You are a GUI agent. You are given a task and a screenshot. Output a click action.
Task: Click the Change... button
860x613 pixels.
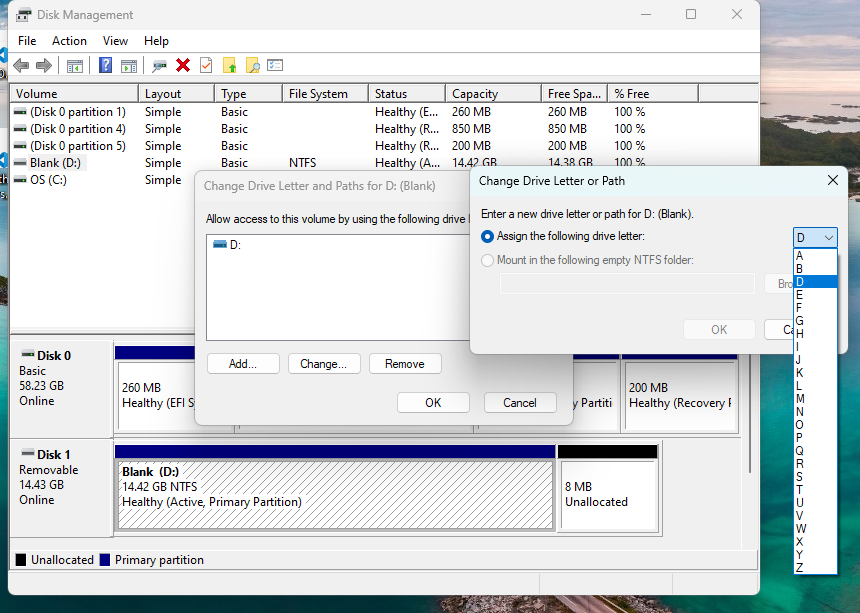coord(324,364)
